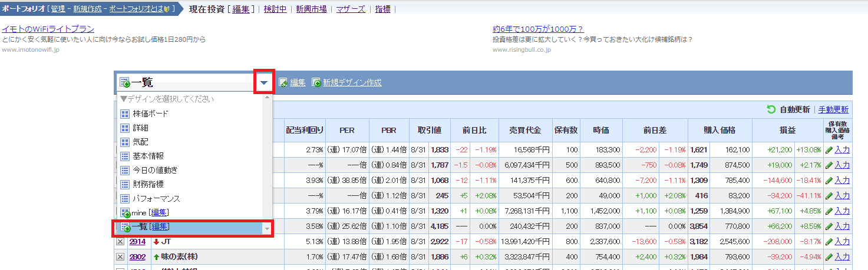Click the green refresh icon beside 自動更新
The image size is (868, 270).
click(x=771, y=109)
